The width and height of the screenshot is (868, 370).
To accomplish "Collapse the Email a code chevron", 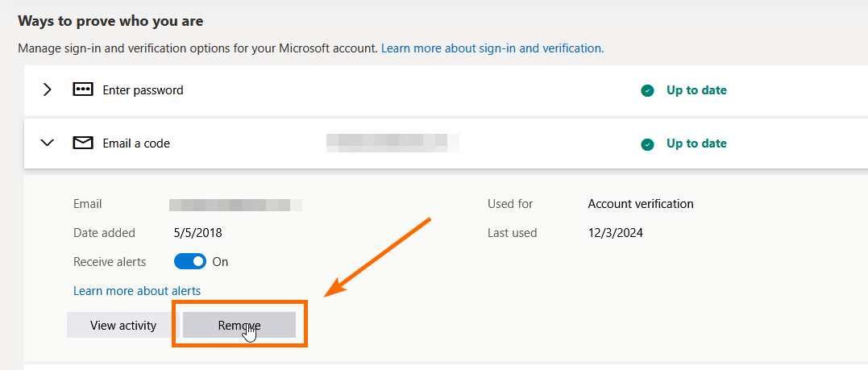I will tap(48, 143).
